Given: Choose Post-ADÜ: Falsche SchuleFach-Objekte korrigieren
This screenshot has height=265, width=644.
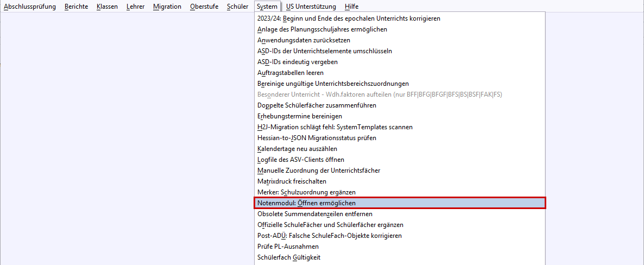Looking at the screenshot, I should pyautogui.click(x=400, y=236).
